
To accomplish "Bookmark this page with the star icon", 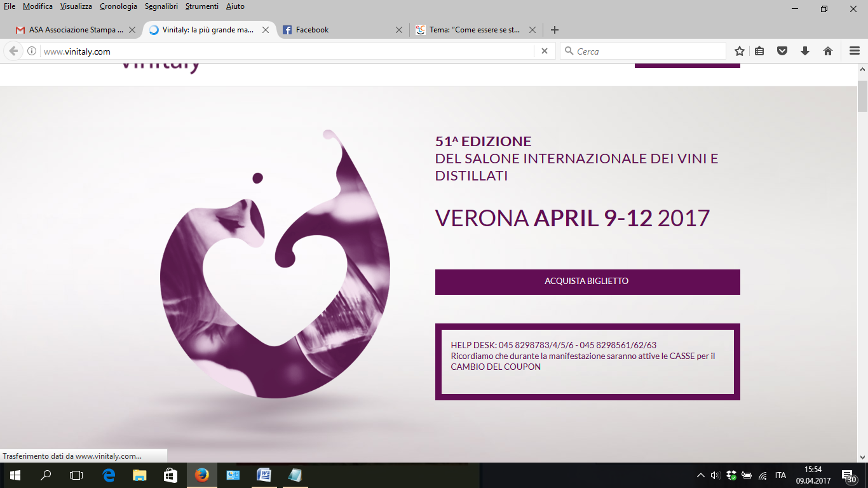I will point(740,51).
